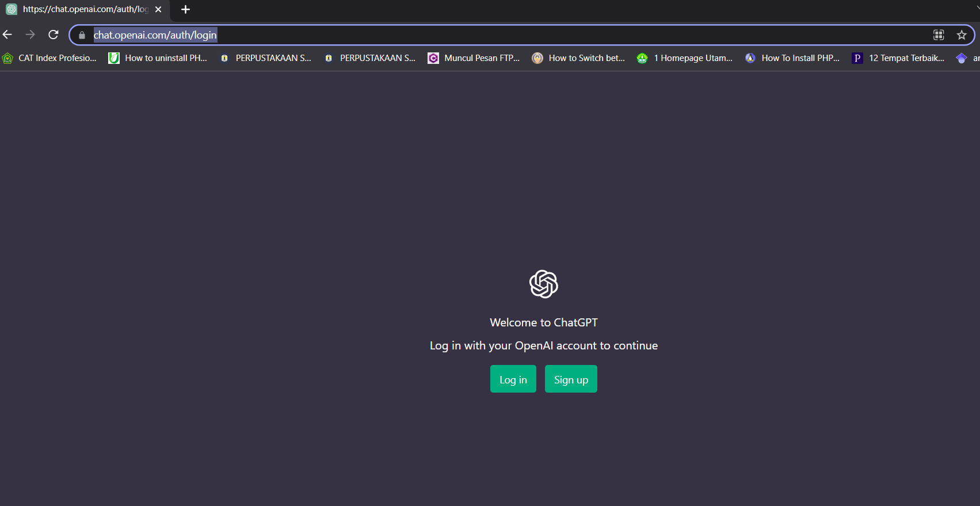The image size is (980, 506).
Task: Reload the ChatGPT login page
Action: point(54,35)
